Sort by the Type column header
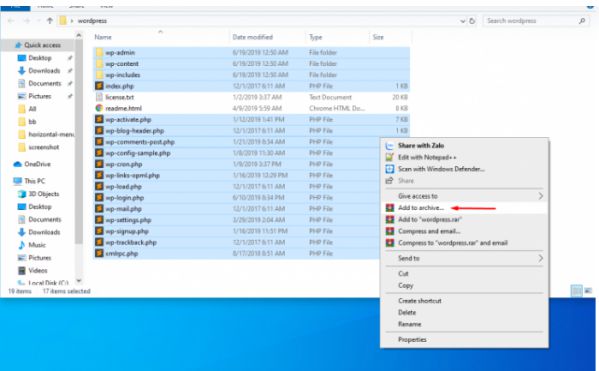Screen dimensions: 599x371 click(x=316, y=37)
